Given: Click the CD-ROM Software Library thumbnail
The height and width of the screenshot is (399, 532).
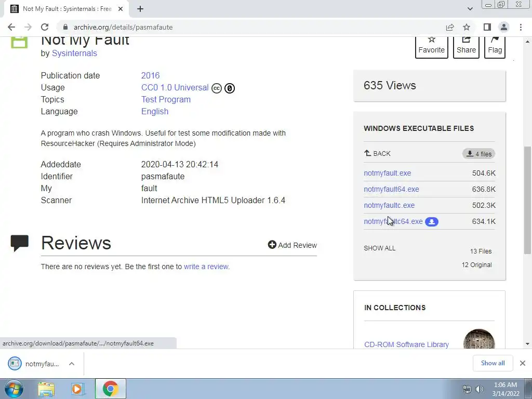Looking at the screenshot, I should 478,339.
